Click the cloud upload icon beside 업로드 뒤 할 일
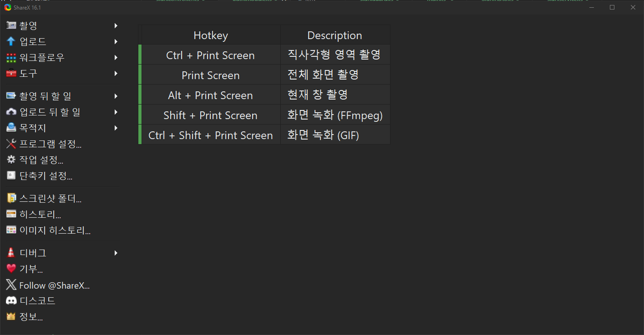The image size is (644, 335). (11, 112)
